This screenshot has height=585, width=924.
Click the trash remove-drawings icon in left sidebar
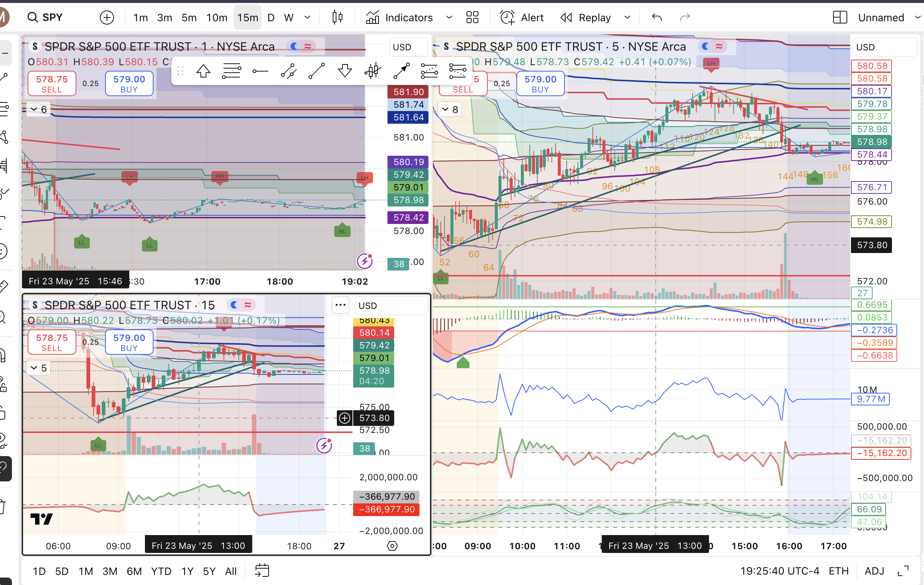point(2,506)
